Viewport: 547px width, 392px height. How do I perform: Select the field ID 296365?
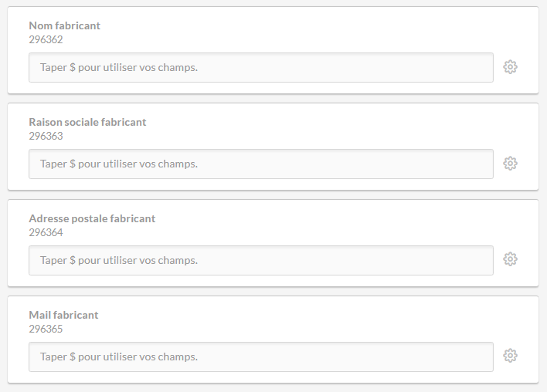(x=46, y=329)
